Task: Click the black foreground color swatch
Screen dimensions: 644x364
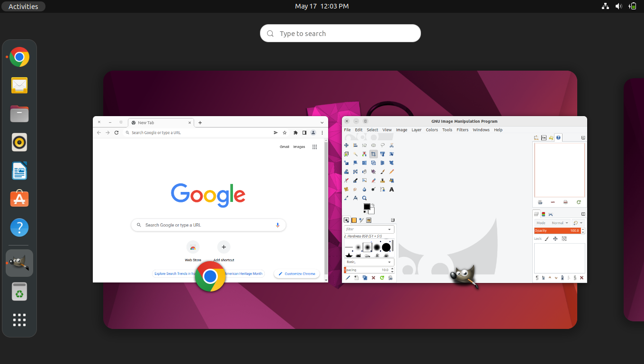Action: click(x=367, y=207)
